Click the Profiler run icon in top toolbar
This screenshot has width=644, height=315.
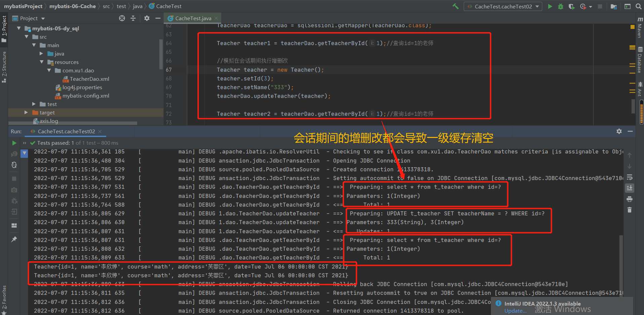(x=583, y=6)
